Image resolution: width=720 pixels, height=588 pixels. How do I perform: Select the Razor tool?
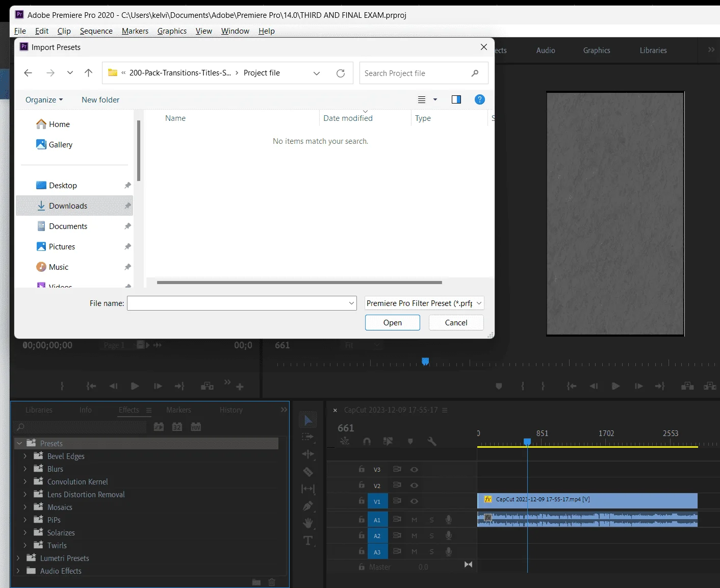click(308, 472)
